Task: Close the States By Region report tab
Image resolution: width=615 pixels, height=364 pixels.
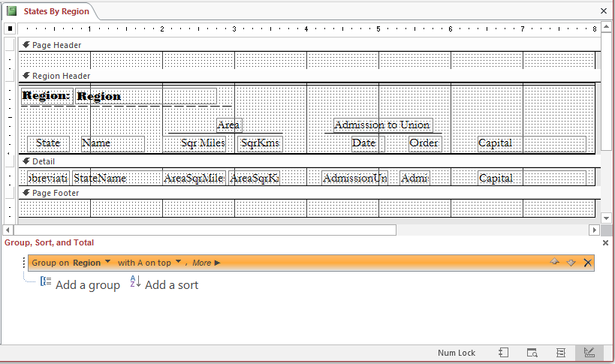Action: (x=604, y=11)
